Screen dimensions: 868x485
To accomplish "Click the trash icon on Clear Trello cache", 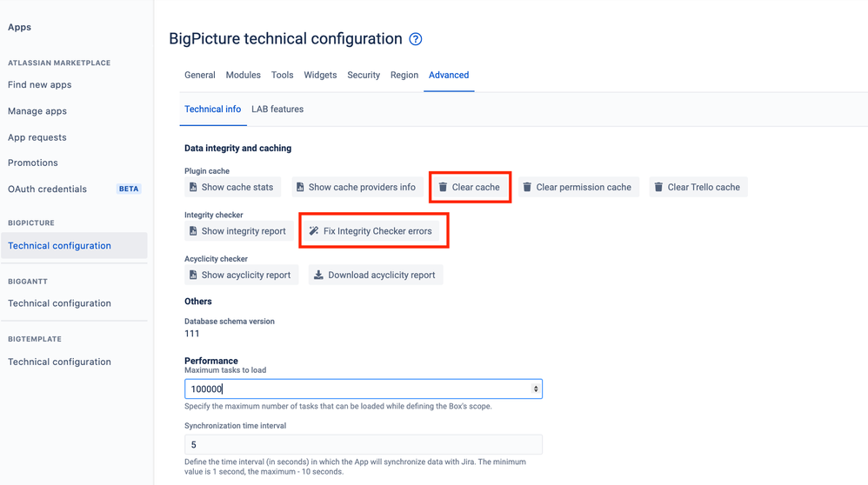I will coord(658,187).
